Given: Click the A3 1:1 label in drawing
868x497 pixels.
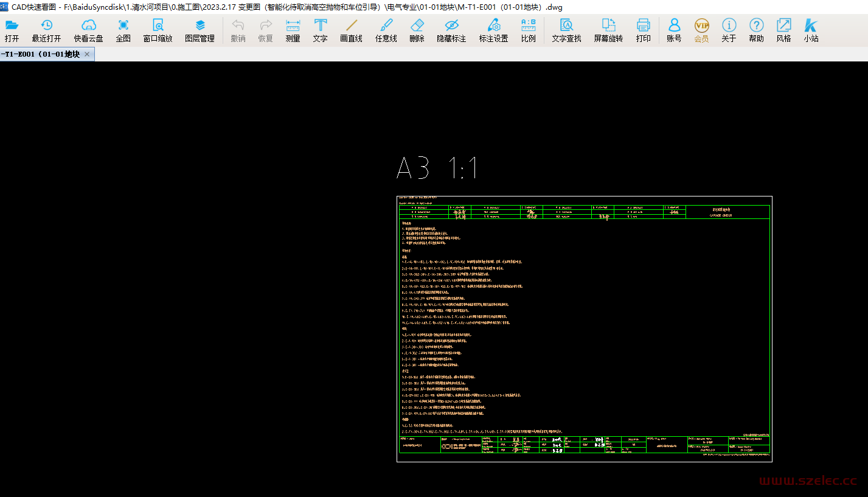Looking at the screenshot, I should coord(437,167).
